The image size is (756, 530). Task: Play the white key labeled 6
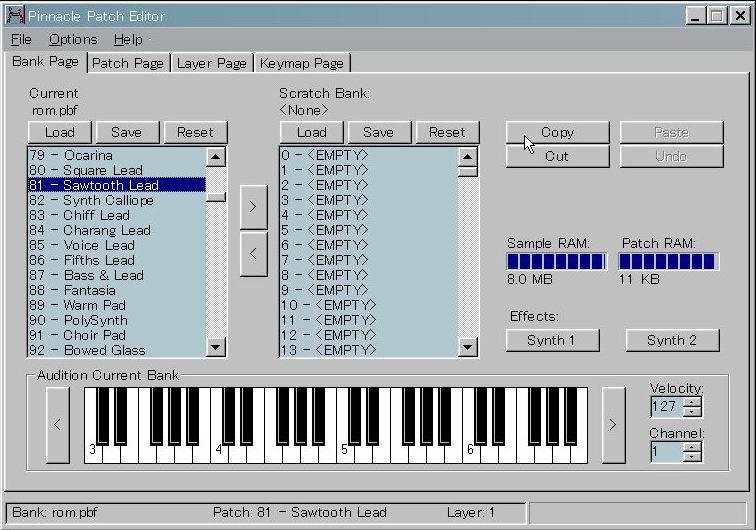[470, 450]
